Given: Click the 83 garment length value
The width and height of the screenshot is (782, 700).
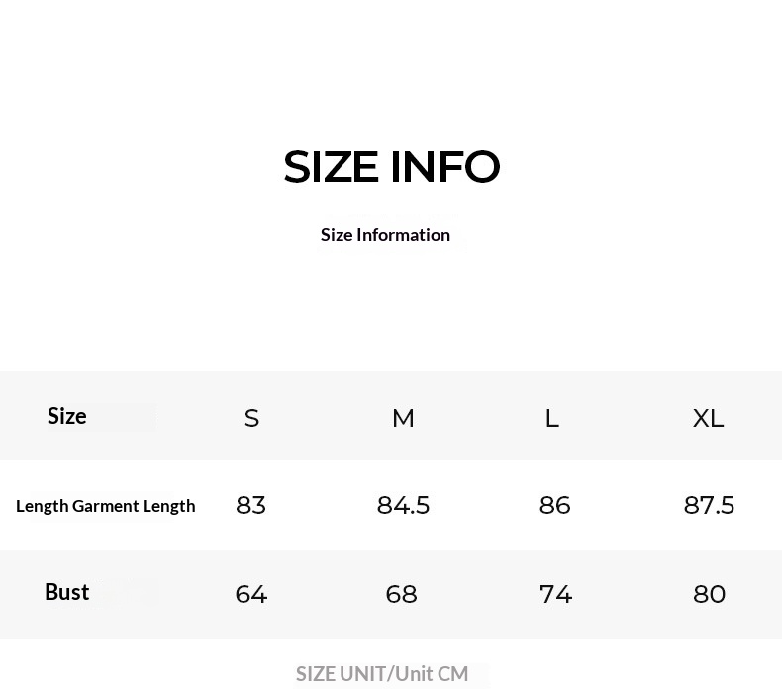Looking at the screenshot, I should coord(251,505).
